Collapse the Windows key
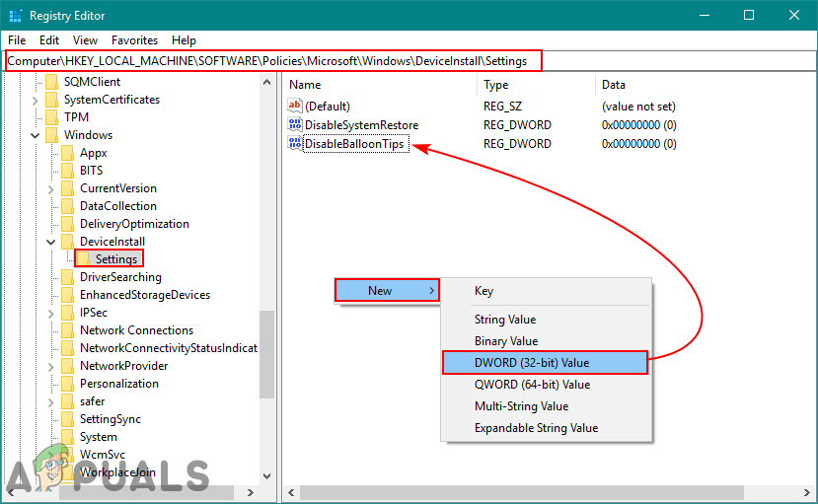Screen dimensions: 818x504 (35, 135)
